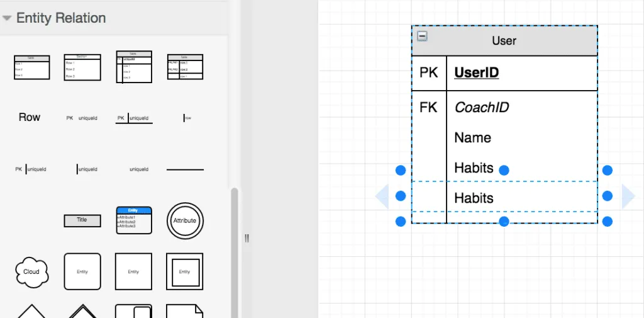
Task: Click the left blue connection arrow
Action: (382, 196)
